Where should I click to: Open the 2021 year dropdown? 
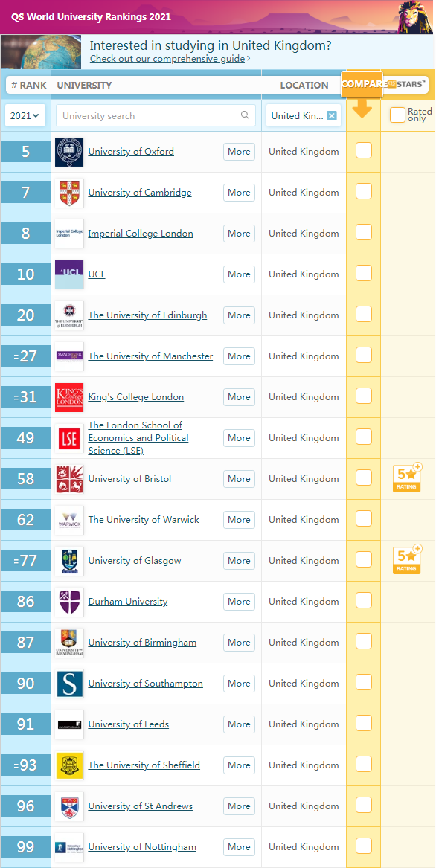[x=25, y=116]
